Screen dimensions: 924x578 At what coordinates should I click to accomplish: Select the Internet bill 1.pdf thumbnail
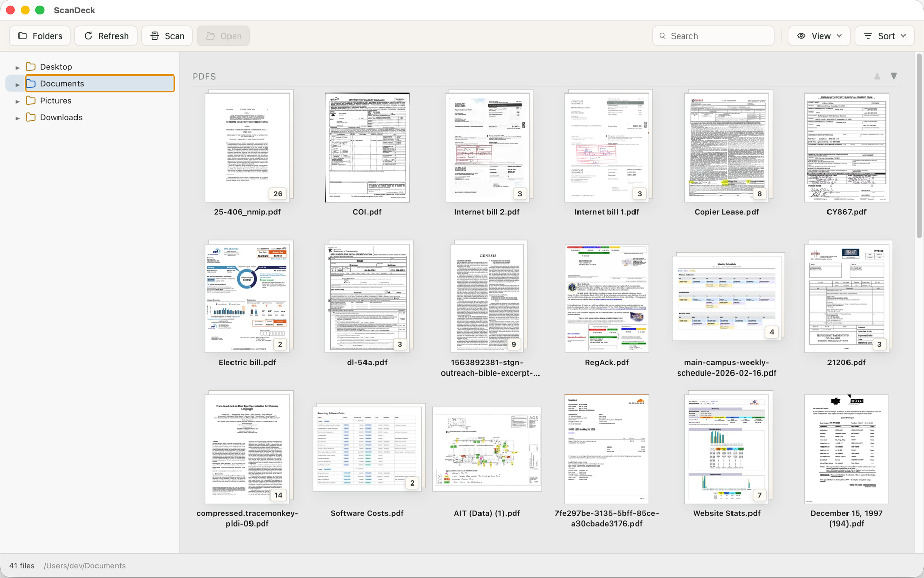[608, 146]
